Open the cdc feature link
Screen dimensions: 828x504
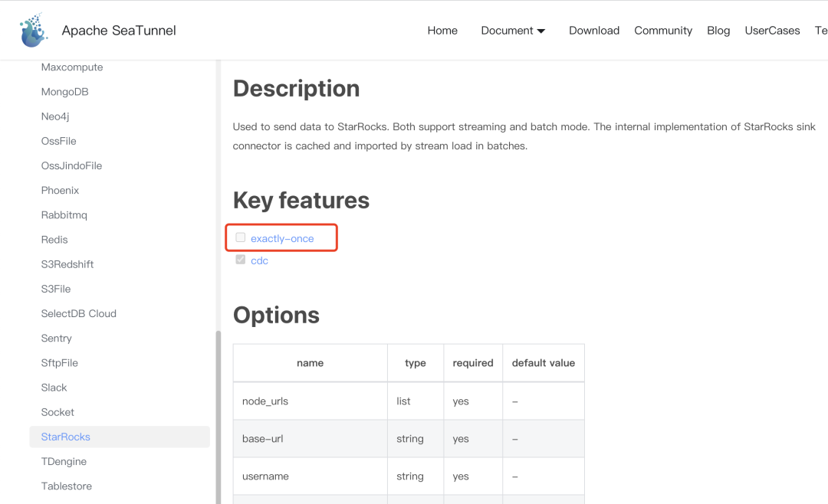(x=259, y=260)
